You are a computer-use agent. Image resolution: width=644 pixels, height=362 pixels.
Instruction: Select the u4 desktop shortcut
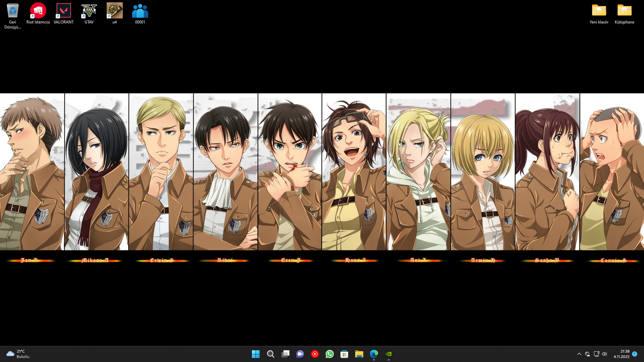click(115, 13)
